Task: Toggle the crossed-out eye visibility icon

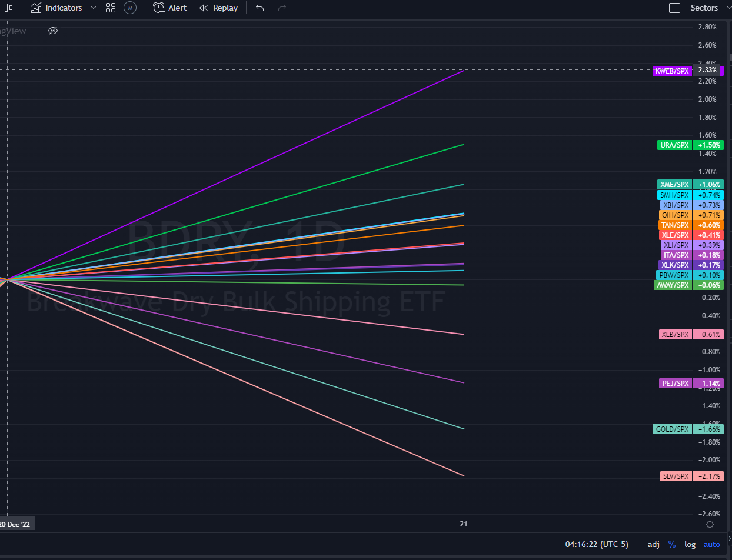Action: point(53,31)
